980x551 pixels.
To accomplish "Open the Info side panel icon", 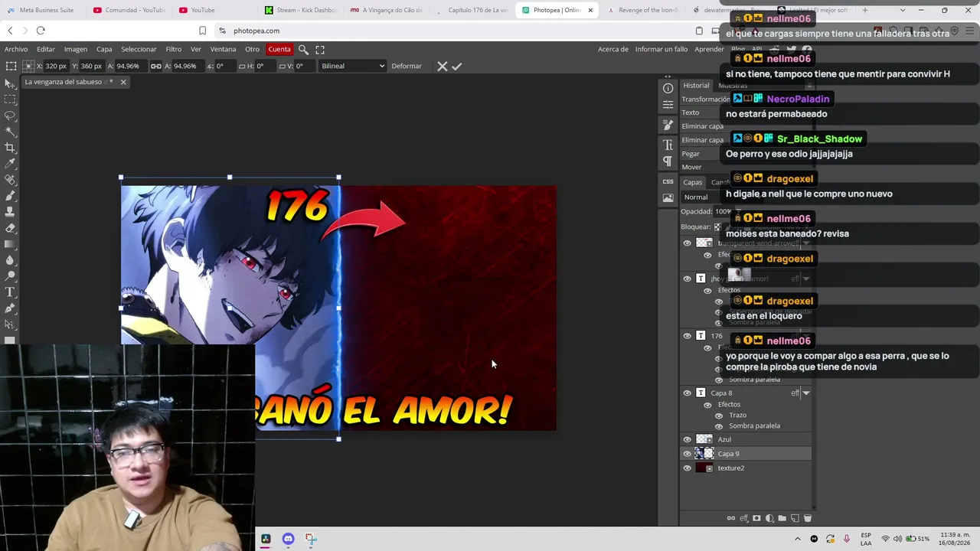I will [668, 88].
